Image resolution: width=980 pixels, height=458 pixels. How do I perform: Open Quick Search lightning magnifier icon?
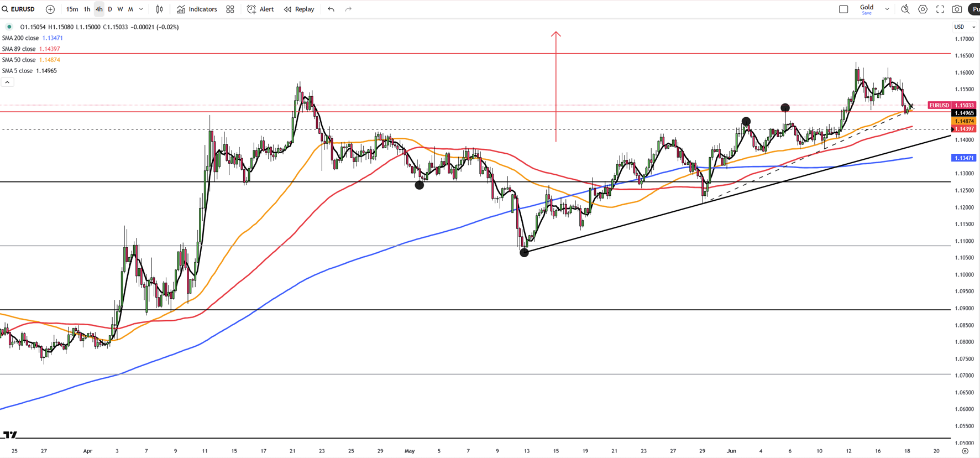tap(905, 9)
